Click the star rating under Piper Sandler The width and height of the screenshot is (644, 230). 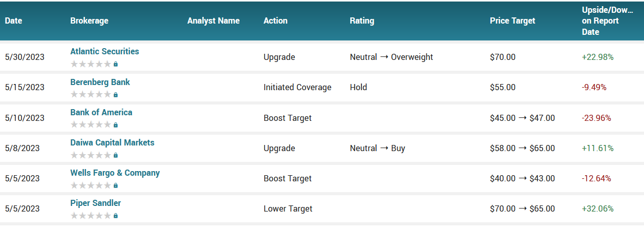[91, 216]
